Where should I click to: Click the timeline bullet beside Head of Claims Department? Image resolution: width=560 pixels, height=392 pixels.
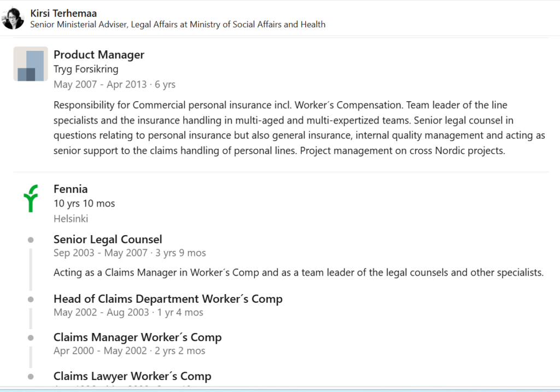31,299
